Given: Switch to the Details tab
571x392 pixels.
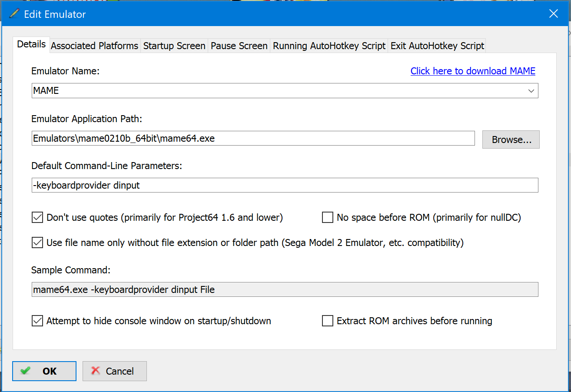Looking at the screenshot, I should click(x=31, y=44).
